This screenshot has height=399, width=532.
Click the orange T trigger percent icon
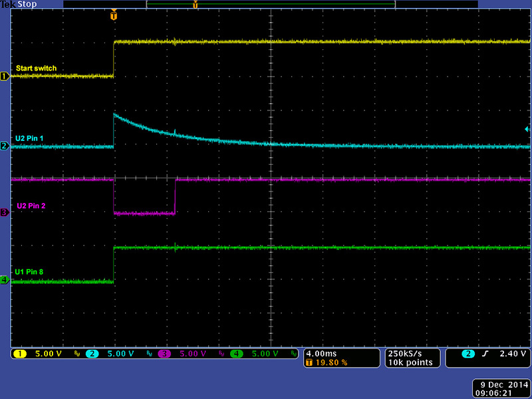(x=309, y=362)
